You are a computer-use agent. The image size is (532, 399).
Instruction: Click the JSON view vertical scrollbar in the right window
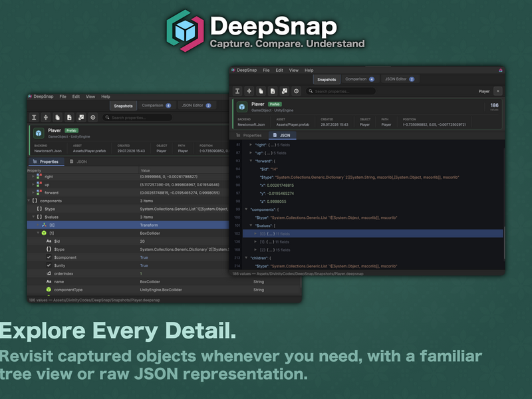(x=504, y=243)
